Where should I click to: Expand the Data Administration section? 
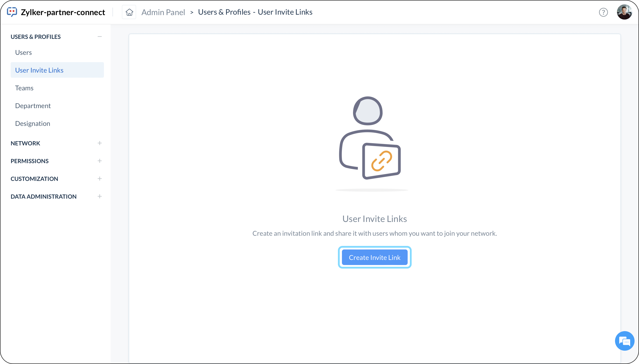(x=99, y=196)
